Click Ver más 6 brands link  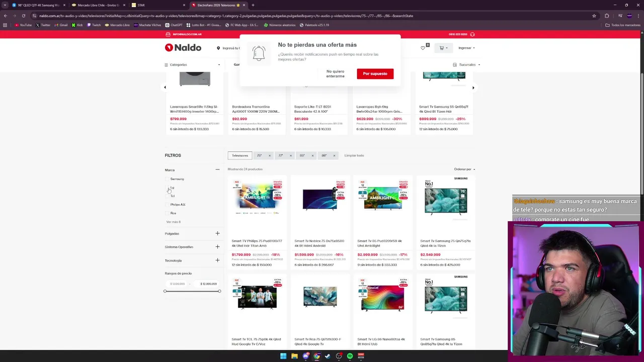(173, 222)
